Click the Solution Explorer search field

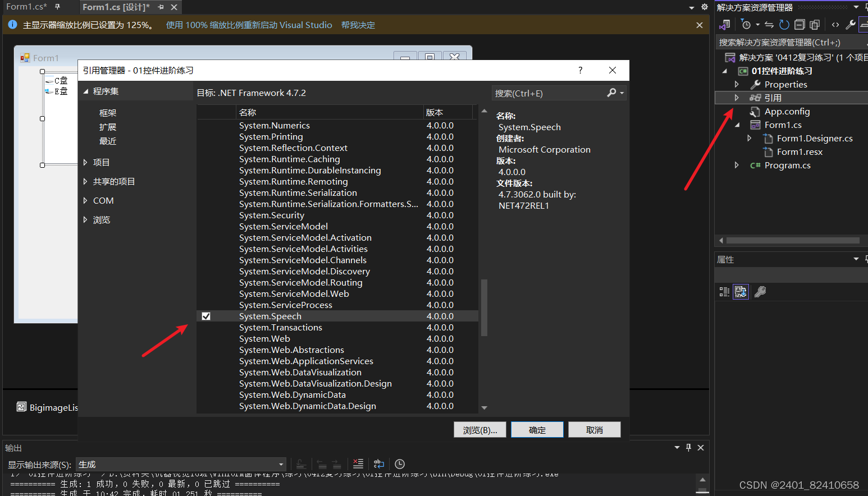(792, 43)
